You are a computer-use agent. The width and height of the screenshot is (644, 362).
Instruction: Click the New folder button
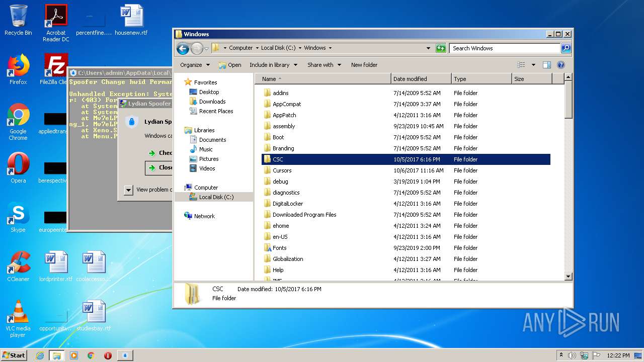(x=364, y=65)
